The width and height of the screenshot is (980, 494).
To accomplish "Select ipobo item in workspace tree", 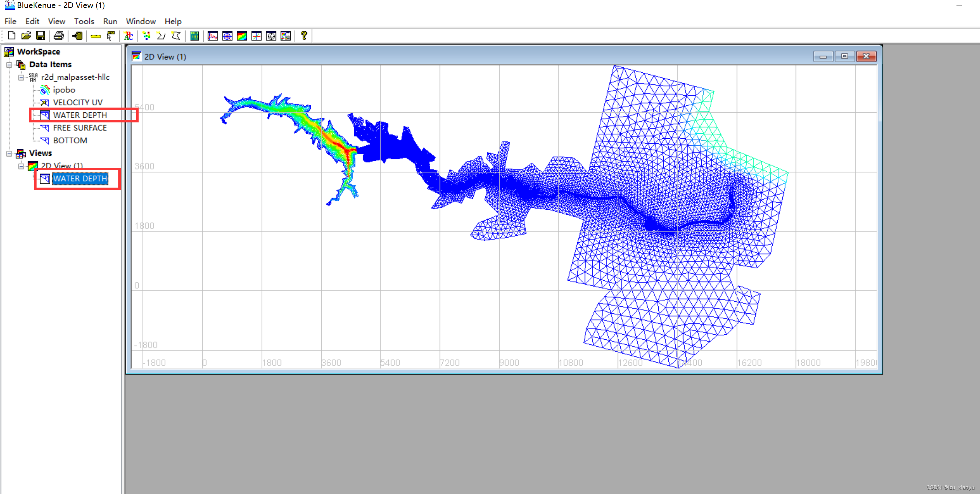I will tap(64, 90).
